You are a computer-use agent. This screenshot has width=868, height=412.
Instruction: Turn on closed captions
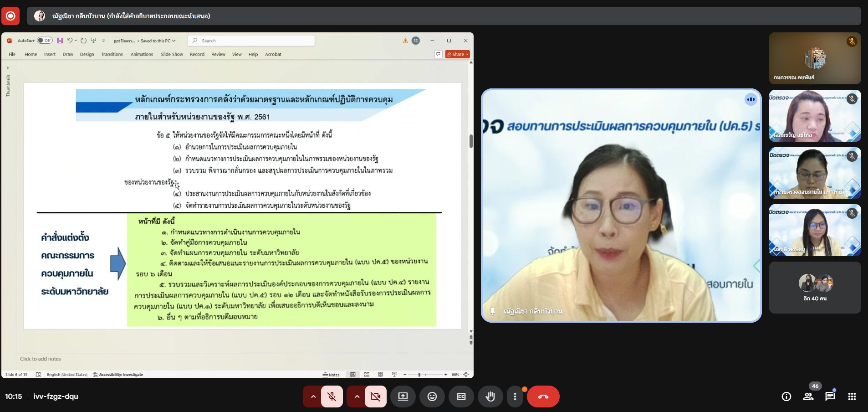(461, 397)
